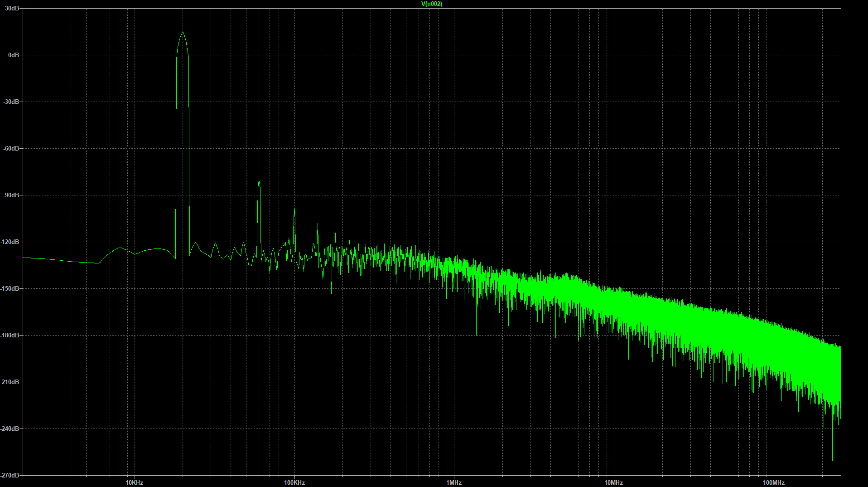Select the -210dB axis label
The image size is (868, 487).
pyautogui.click(x=10, y=382)
